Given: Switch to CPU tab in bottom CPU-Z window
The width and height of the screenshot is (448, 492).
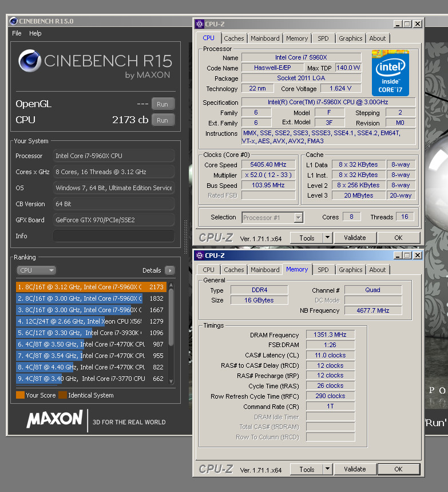Looking at the screenshot, I should pyautogui.click(x=208, y=270).
